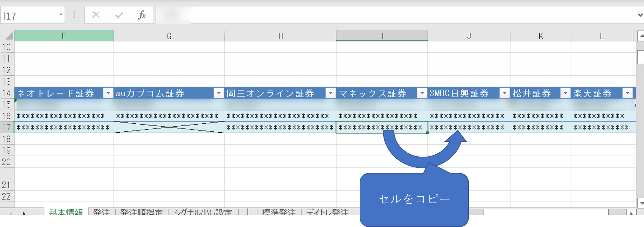Click vertical scrollbar down arrow
This screenshot has width=644, height=227.
click(640, 203)
